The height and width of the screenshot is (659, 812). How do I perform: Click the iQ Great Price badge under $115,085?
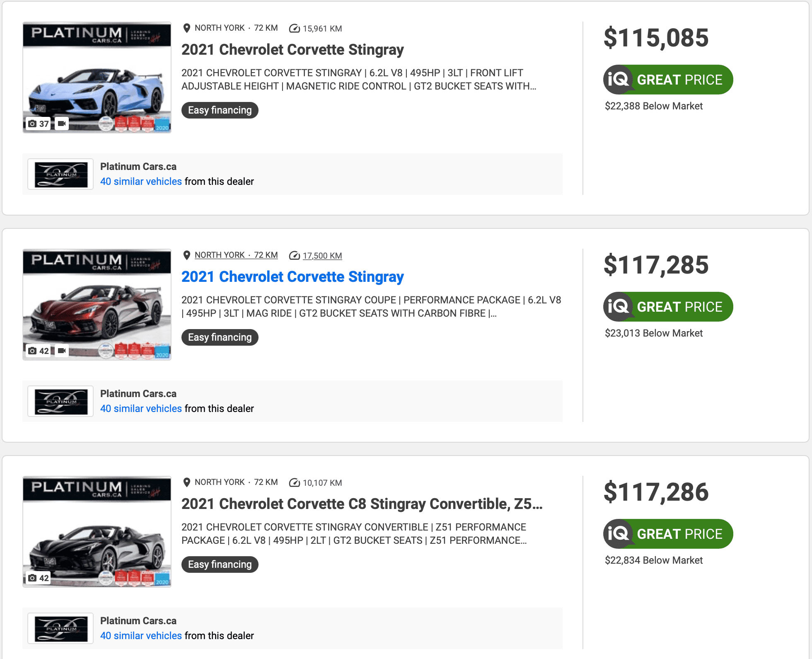668,80
